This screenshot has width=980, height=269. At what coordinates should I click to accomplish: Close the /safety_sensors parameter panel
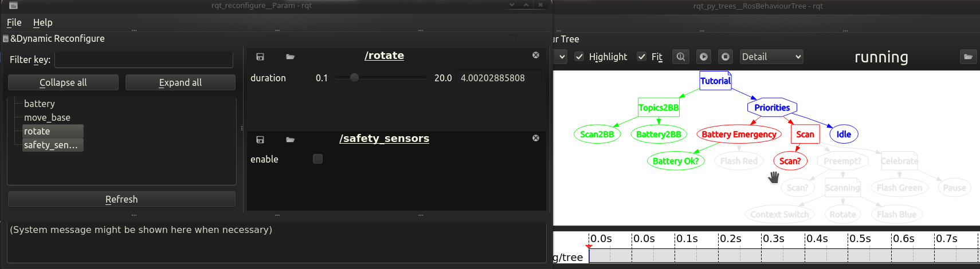536,139
